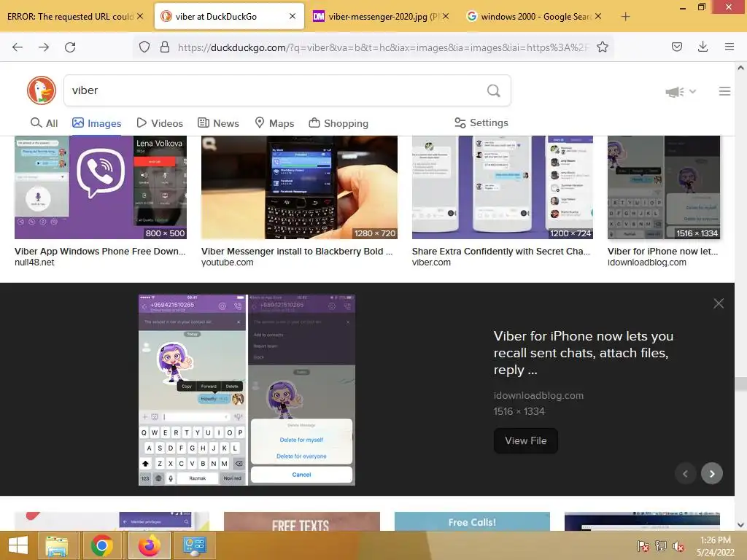Open a new browser tab
Viewport: 747px width, 560px height.
click(625, 17)
